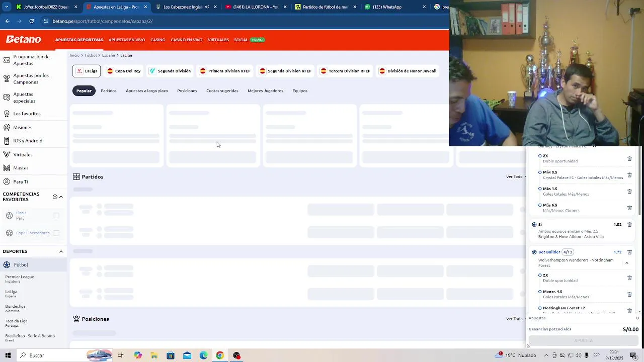Open Taca da Liga Portugal link
The image size is (644, 362).
point(16,323)
